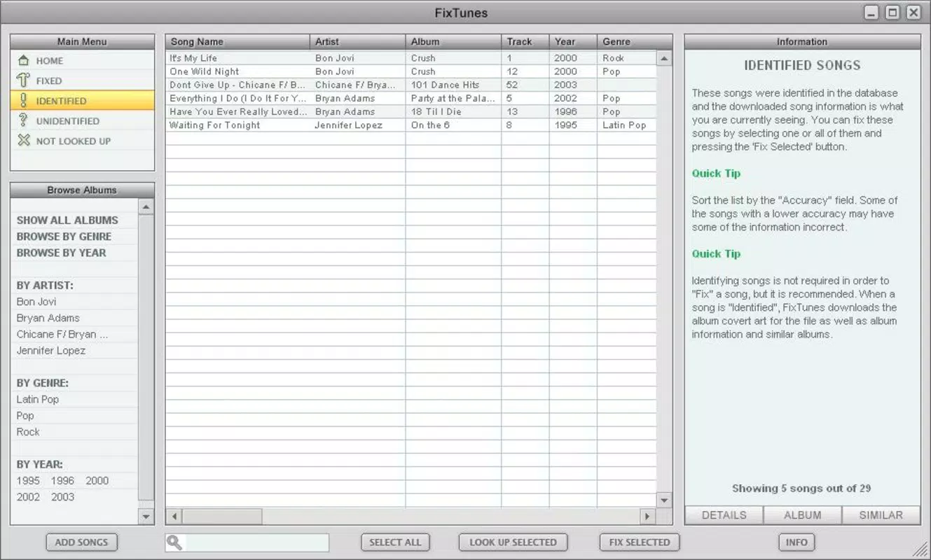The width and height of the screenshot is (931, 560).
Task: Browse albums by artist Jennifer Lopez
Action: click(x=51, y=351)
